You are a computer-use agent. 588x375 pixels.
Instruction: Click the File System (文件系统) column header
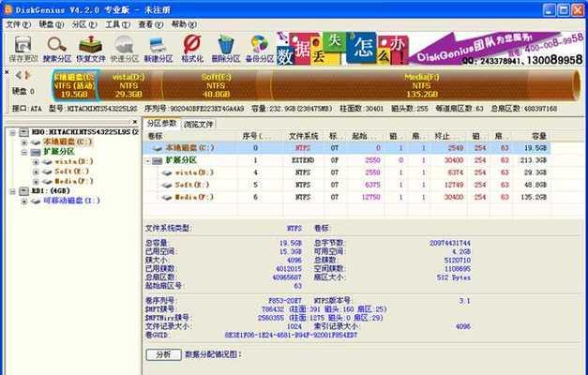click(x=303, y=136)
